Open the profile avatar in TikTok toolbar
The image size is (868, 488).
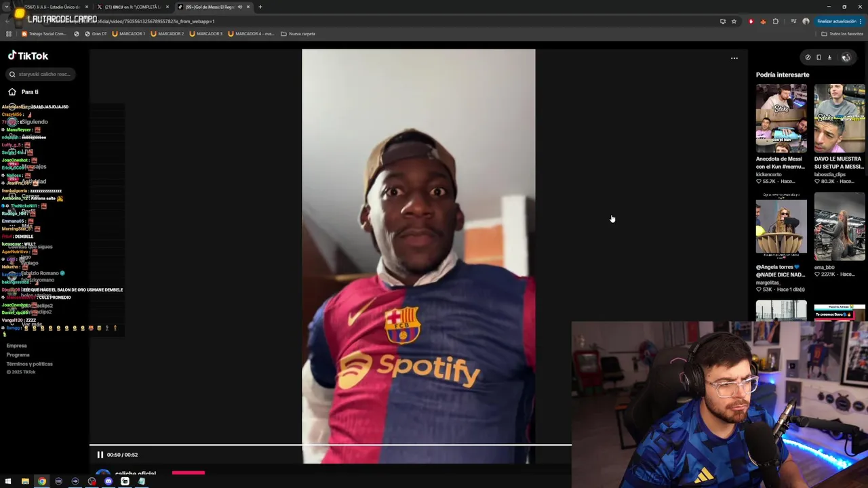[x=846, y=58]
